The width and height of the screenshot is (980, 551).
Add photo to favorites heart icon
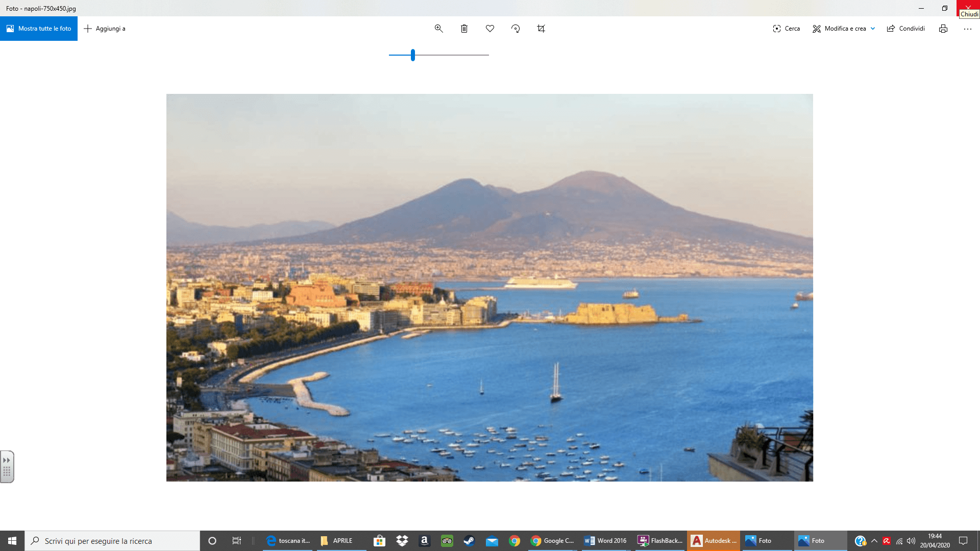[490, 29]
